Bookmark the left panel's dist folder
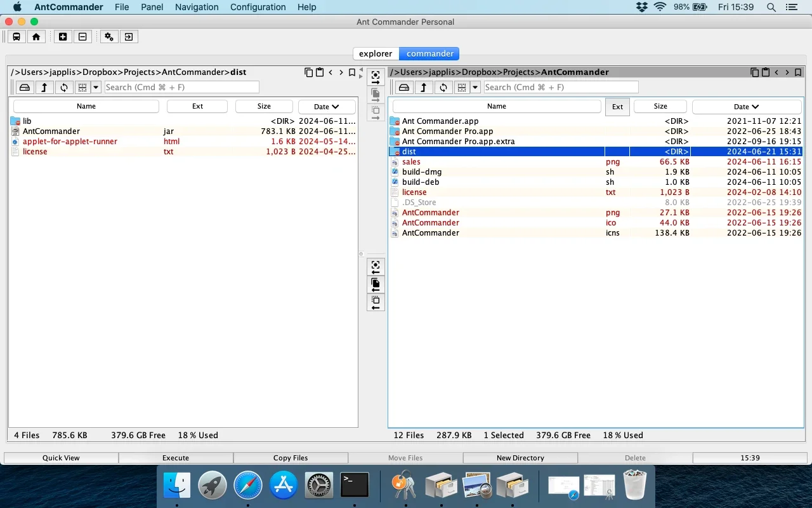The height and width of the screenshot is (508, 812). (x=352, y=72)
